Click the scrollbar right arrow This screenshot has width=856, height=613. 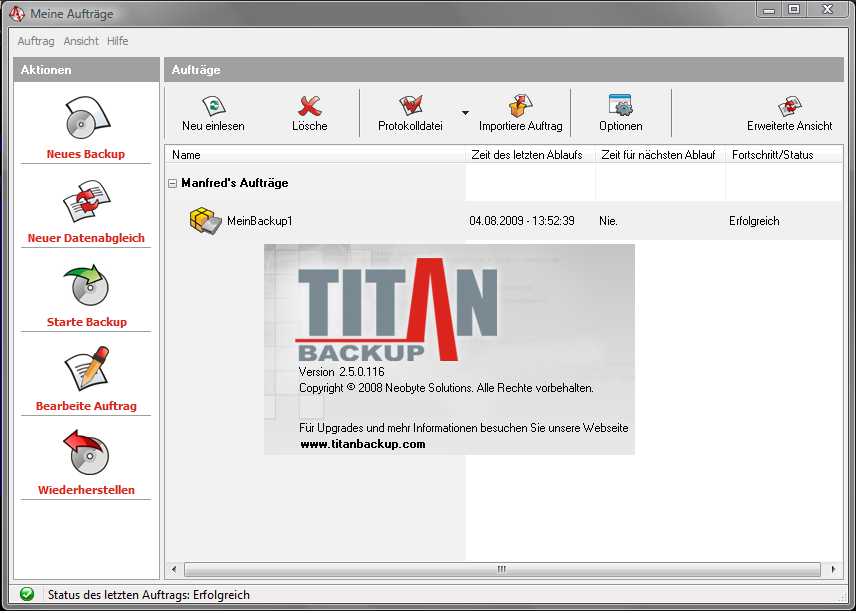[x=833, y=569]
